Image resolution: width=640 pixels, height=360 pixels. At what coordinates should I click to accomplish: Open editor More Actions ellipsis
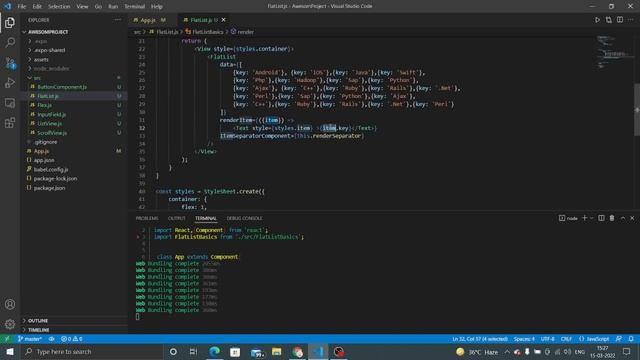(631, 20)
